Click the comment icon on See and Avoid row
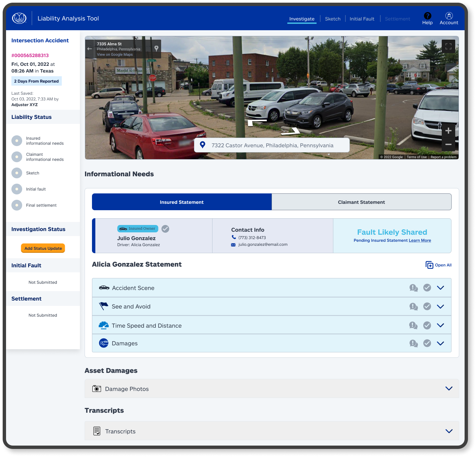The height and width of the screenshot is (457, 476). coord(414,307)
